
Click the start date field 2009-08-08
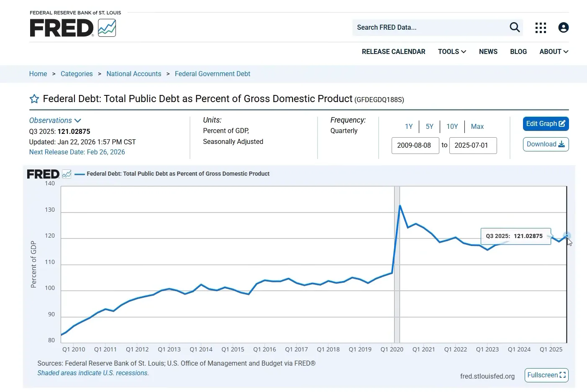pyautogui.click(x=415, y=145)
